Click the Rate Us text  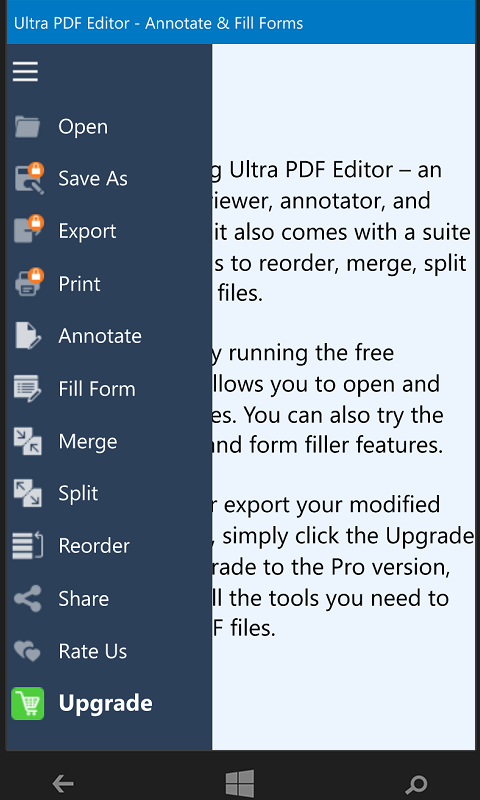pyautogui.click(x=93, y=652)
